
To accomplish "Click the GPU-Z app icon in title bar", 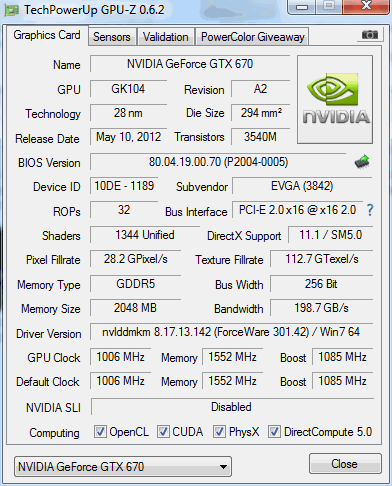I will 12,10.
